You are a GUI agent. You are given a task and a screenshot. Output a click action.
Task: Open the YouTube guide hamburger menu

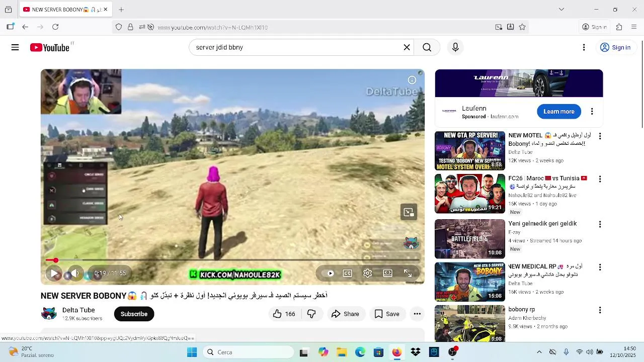(15, 47)
